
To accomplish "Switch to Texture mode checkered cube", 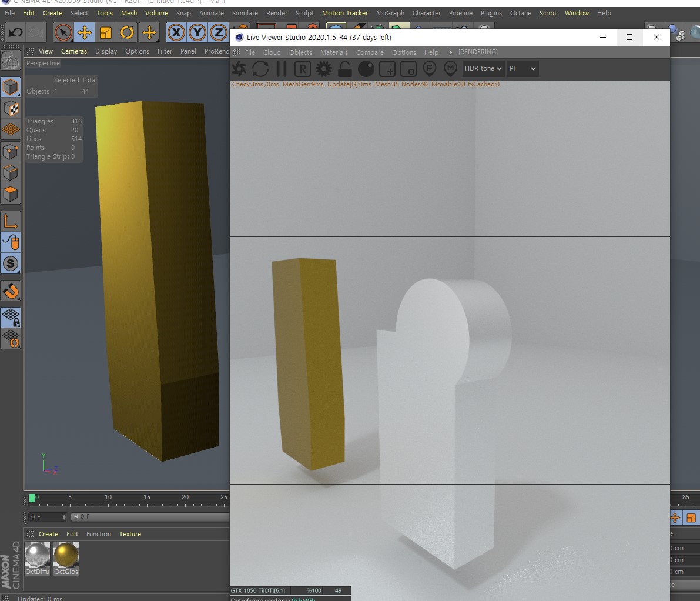I will [x=11, y=109].
